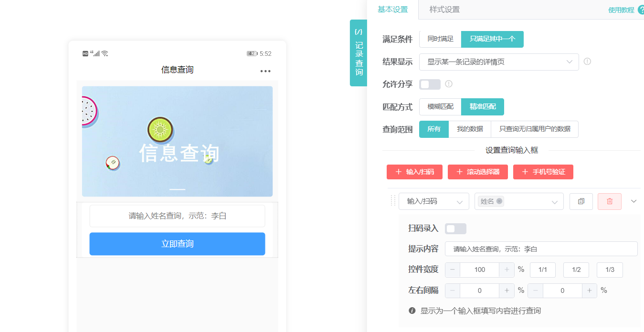
Task: Select 模糊匹配 matching mode
Action: pyautogui.click(x=440, y=106)
